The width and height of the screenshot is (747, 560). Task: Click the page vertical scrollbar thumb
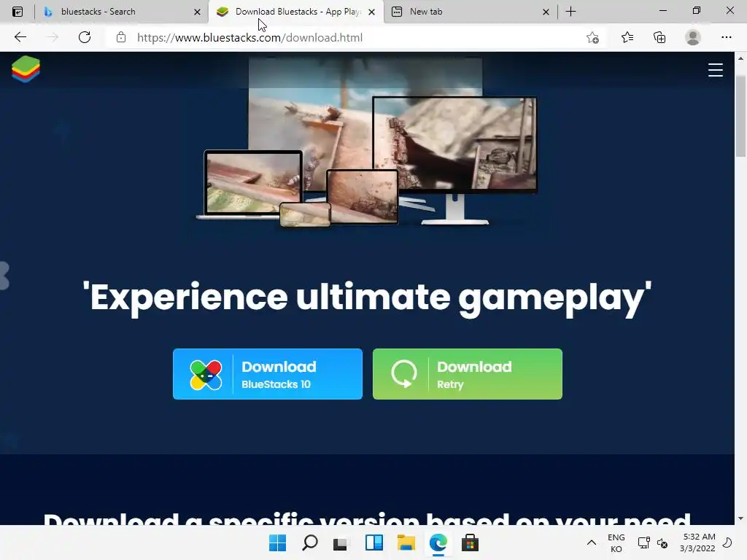click(x=740, y=116)
